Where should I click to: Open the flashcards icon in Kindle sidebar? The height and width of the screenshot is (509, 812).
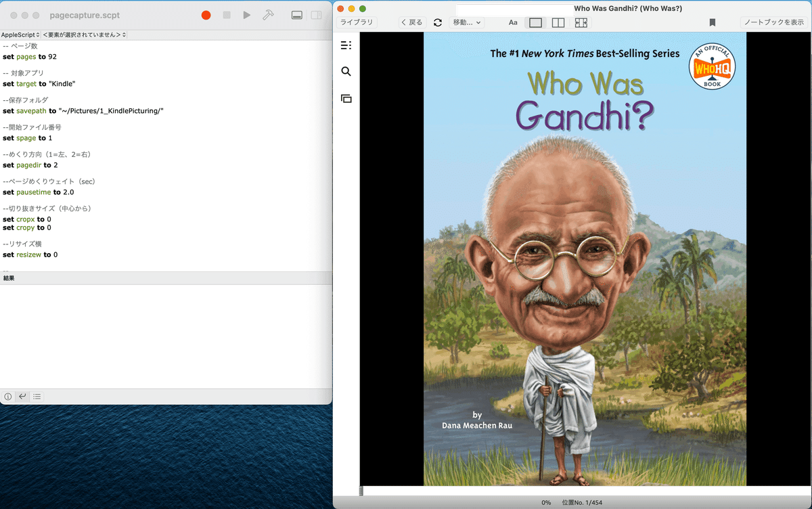click(346, 99)
